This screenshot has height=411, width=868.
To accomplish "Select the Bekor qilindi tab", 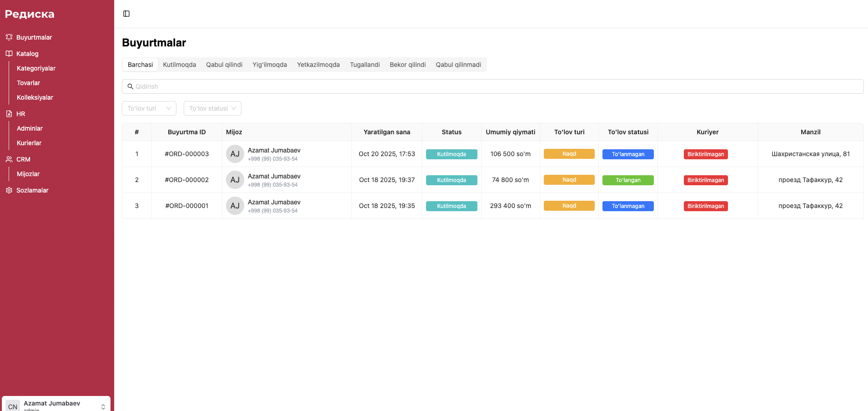I will click(407, 65).
